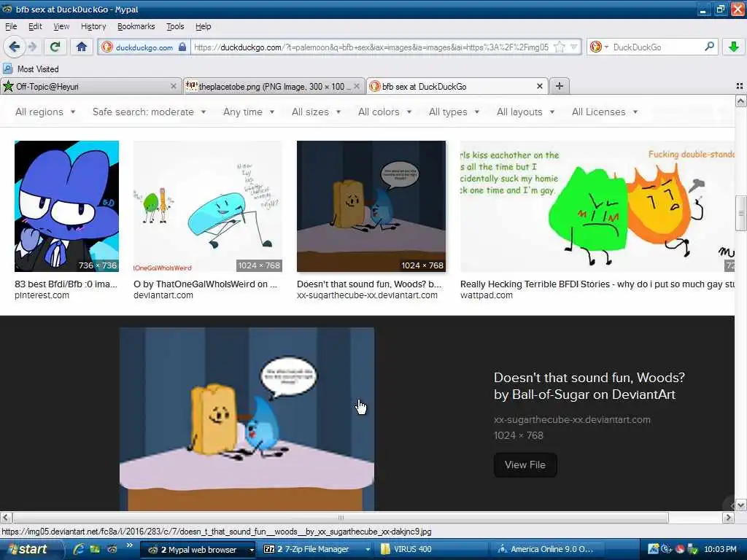
Task: Close the Off-Topic@Heyuri tab
Action: pos(174,86)
